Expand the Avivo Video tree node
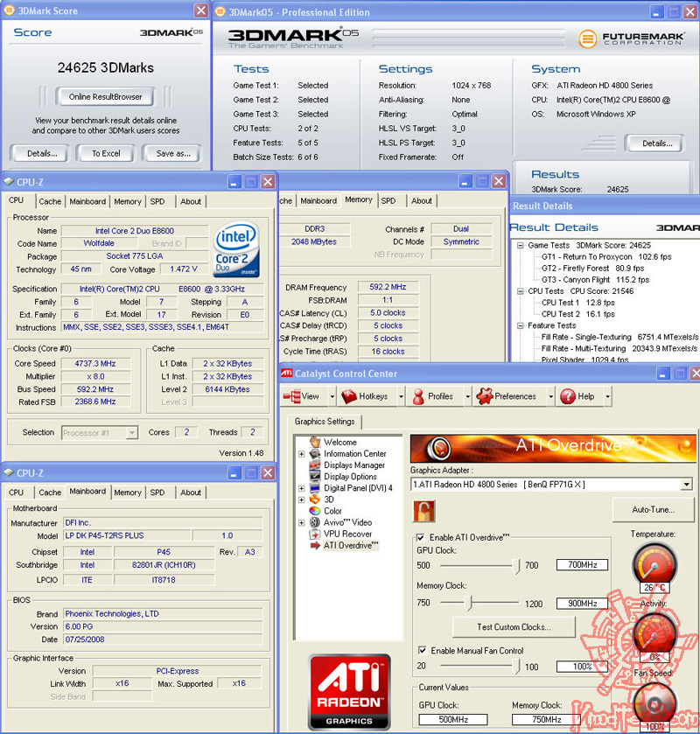 pyautogui.click(x=302, y=523)
